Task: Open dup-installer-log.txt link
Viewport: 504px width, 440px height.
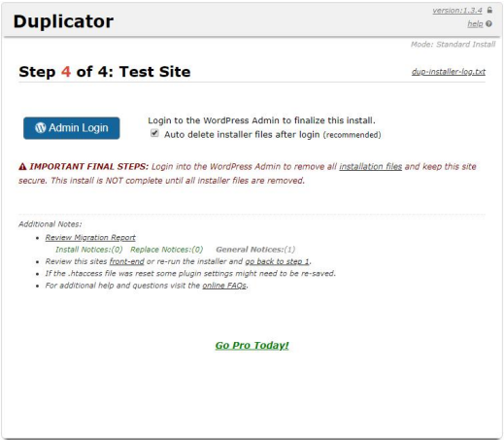Action: [449, 72]
